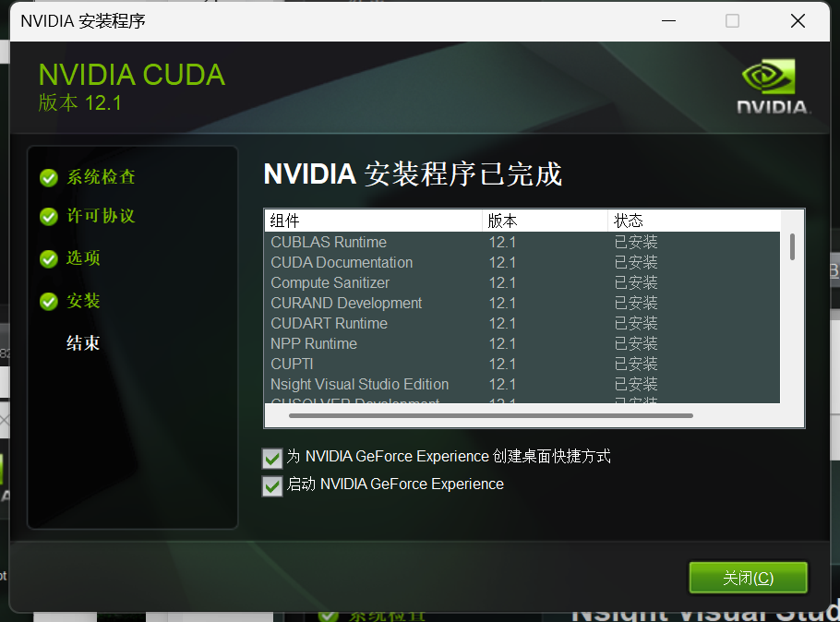This screenshot has height=622, width=840.
Task: Click the 状态 column header
Action: pyautogui.click(x=694, y=221)
